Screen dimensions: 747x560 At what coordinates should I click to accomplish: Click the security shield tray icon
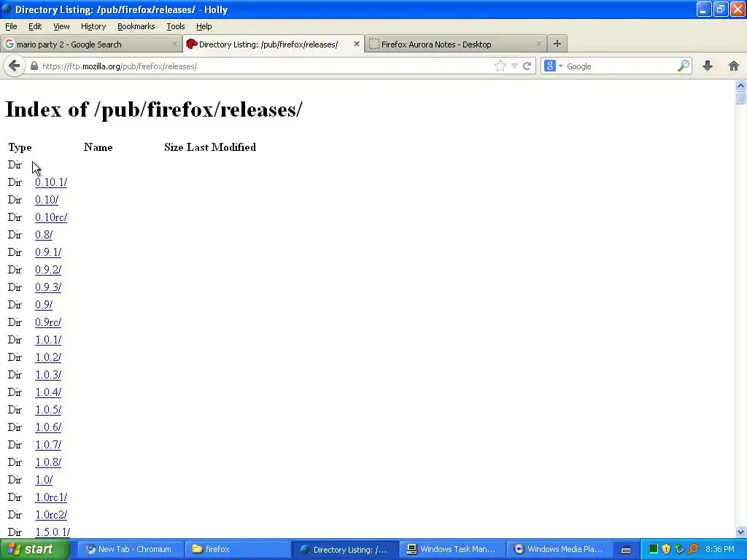[x=667, y=549]
